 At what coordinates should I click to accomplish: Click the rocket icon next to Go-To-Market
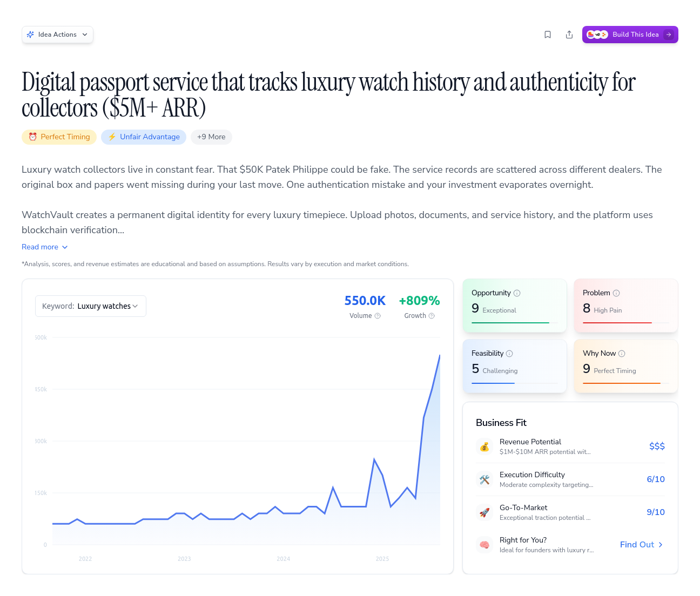point(484,512)
